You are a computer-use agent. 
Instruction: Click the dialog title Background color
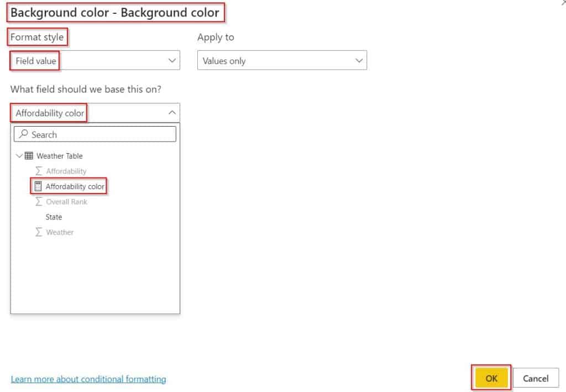coord(115,13)
